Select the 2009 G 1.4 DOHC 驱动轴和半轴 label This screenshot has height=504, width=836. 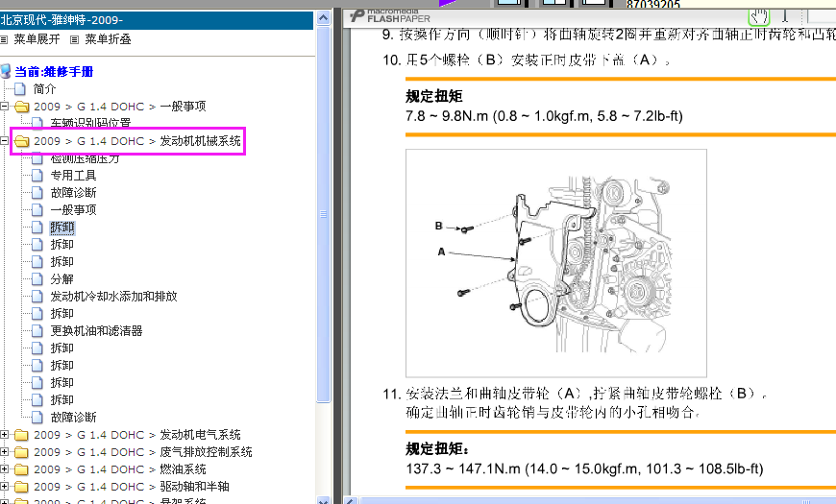tap(131, 487)
